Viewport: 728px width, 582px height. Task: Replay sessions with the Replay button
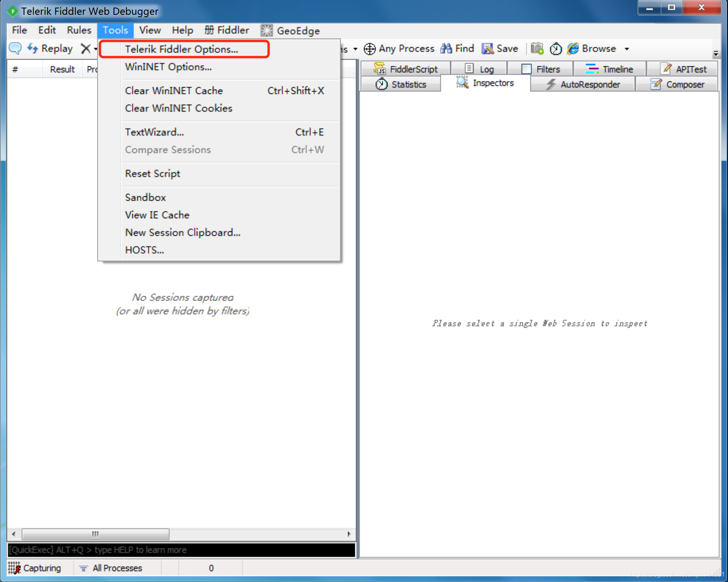coord(50,48)
